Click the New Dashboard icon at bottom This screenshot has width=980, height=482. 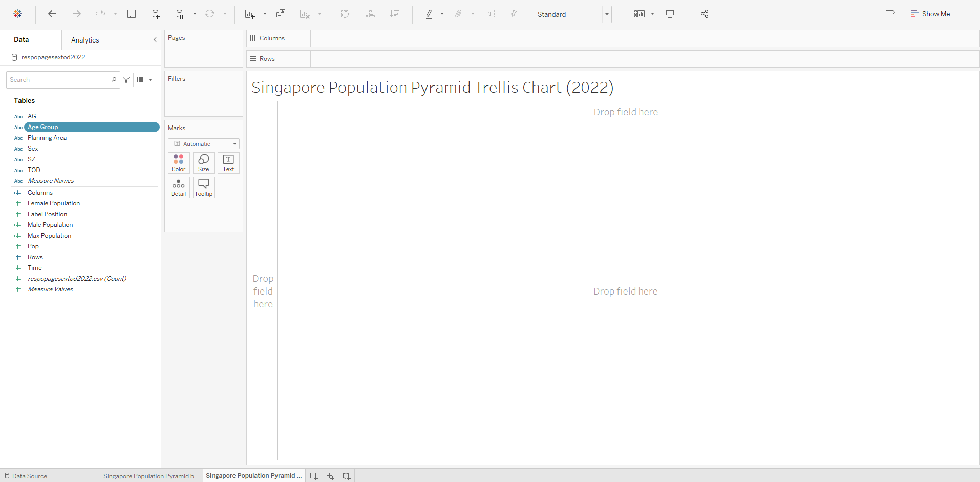point(330,476)
